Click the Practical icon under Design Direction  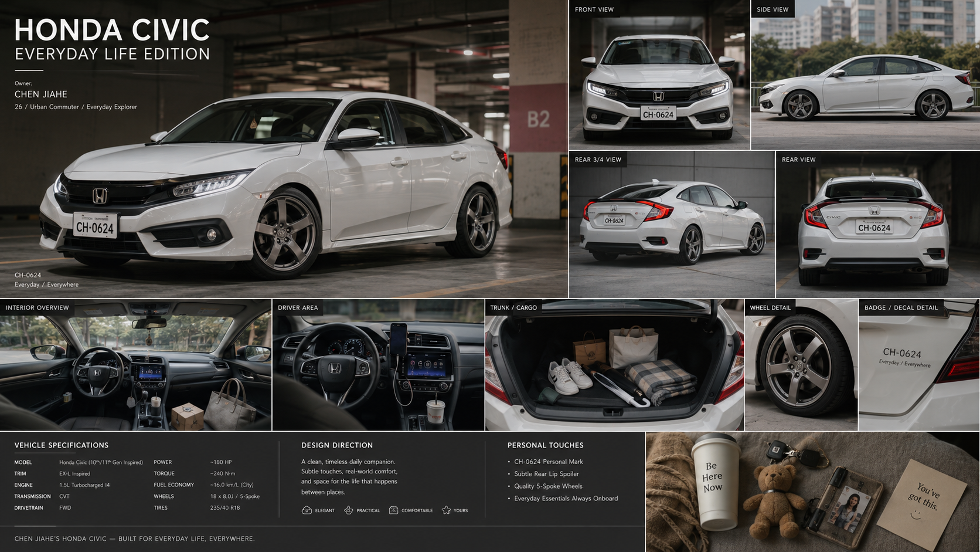[349, 510]
